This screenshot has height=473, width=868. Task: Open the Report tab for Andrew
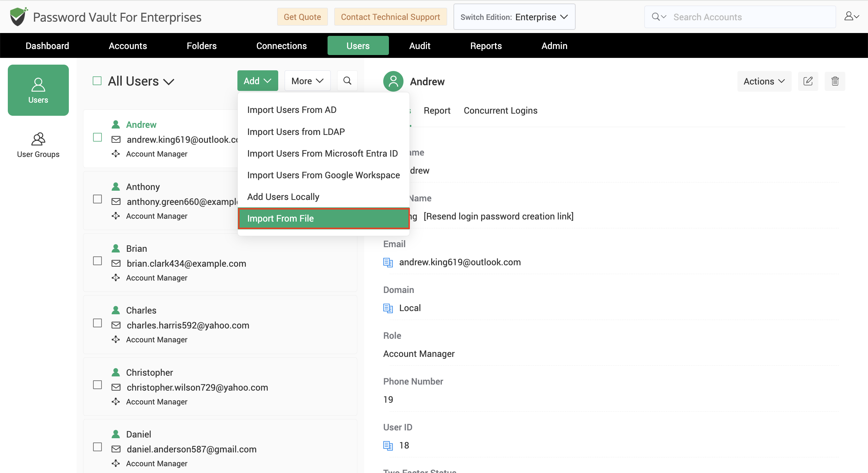437,110
